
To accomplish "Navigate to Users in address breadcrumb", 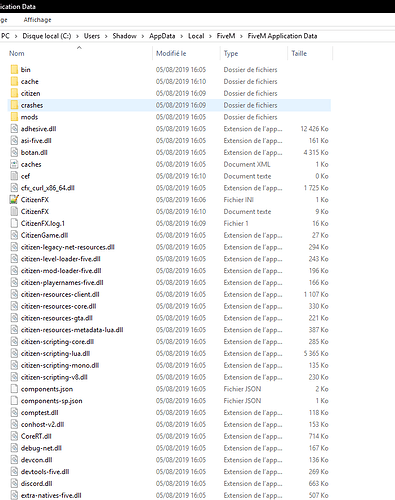I will pos(92,36).
